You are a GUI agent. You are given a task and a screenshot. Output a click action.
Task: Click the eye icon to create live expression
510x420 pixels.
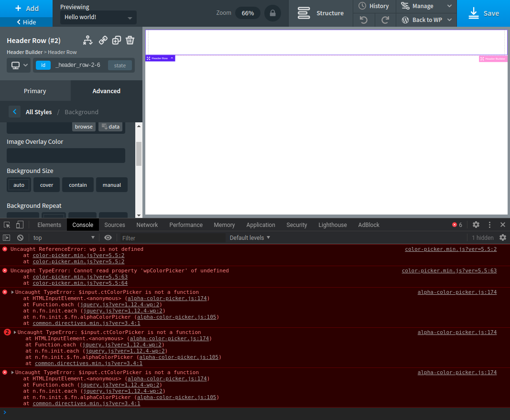(108, 237)
